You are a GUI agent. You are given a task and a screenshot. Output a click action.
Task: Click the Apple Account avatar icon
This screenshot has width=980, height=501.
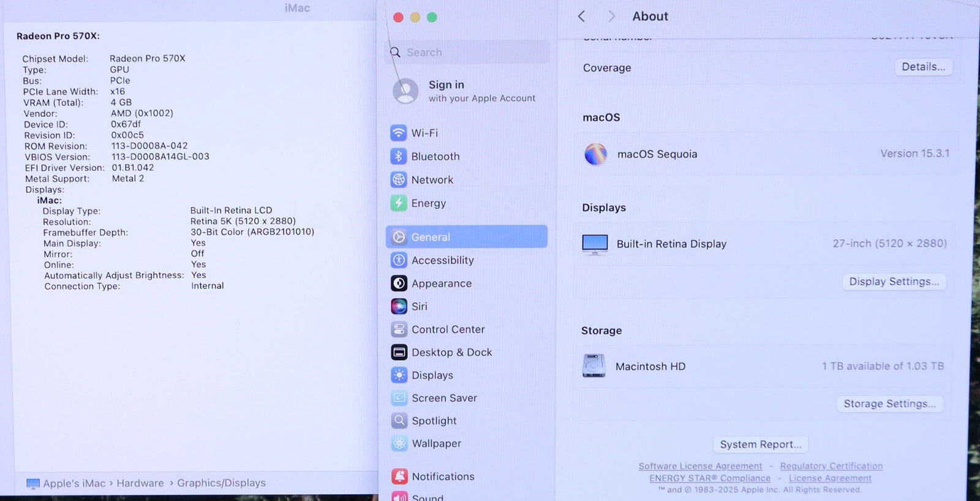click(x=405, y=91)
